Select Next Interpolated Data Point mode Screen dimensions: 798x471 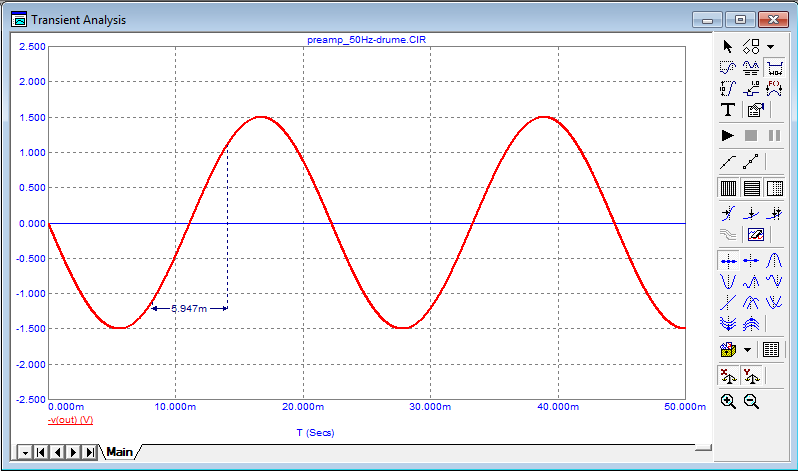tap(751, 261)
